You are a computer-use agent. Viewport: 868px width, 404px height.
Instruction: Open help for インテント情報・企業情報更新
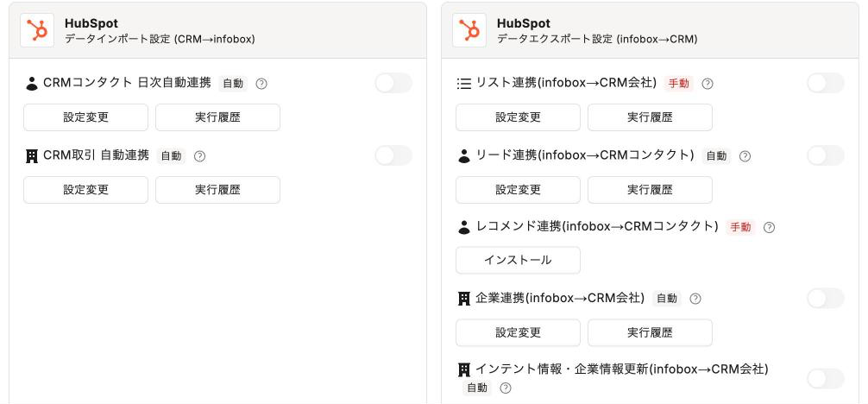[x=506, y=388]
